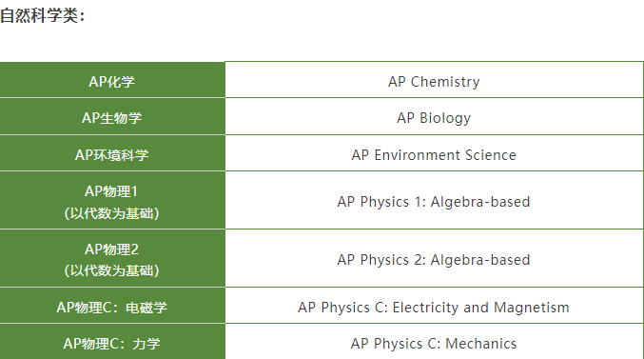Click the first (以代数为基础) subtitle under AP物理1
Screen dimensions: 644x359
111,213
